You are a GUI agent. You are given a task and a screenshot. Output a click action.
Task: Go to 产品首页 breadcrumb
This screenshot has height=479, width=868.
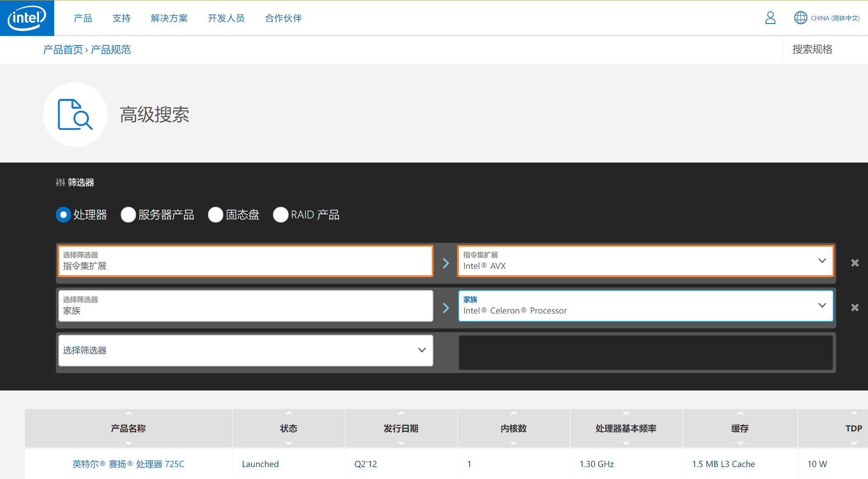click(x=63, y=50)
